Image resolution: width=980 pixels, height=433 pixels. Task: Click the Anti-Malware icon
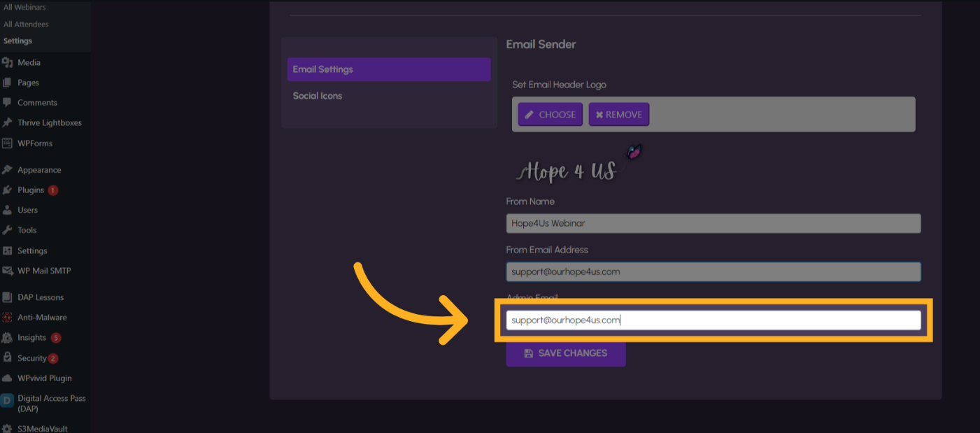[7, 318]
